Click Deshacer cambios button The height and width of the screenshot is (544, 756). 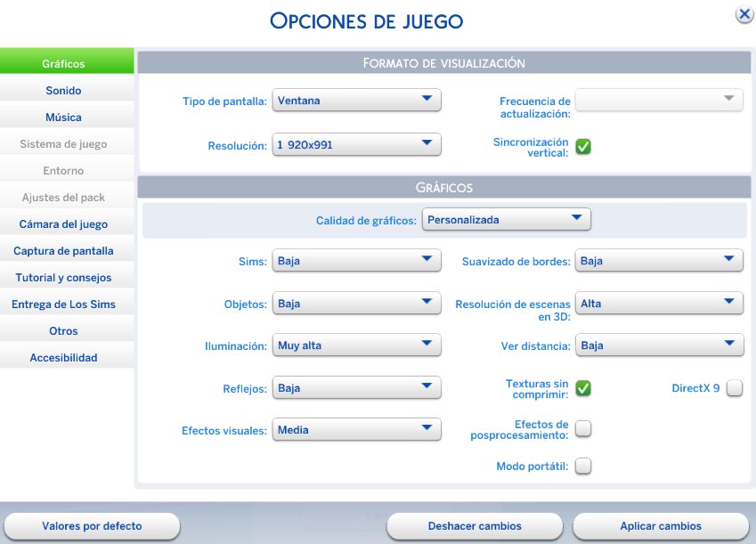475,526
